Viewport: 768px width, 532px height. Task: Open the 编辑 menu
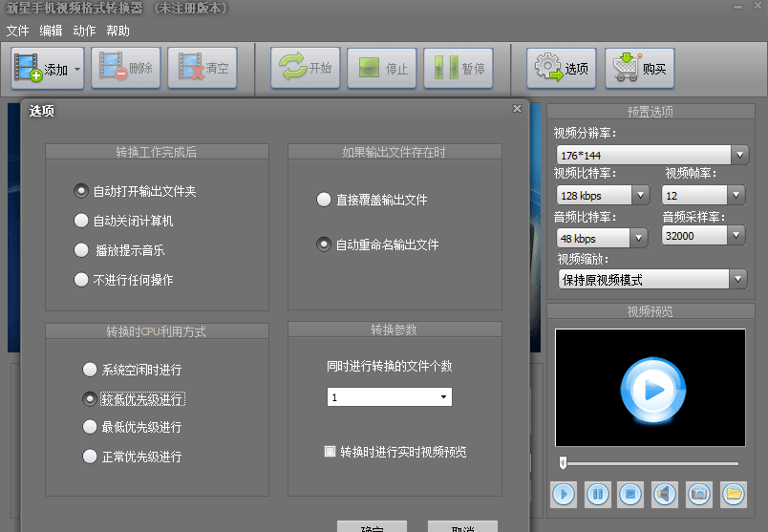[51, 31]
